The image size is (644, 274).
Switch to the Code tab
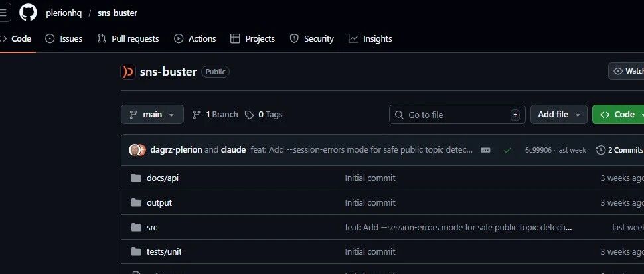(x=16, y=39)
